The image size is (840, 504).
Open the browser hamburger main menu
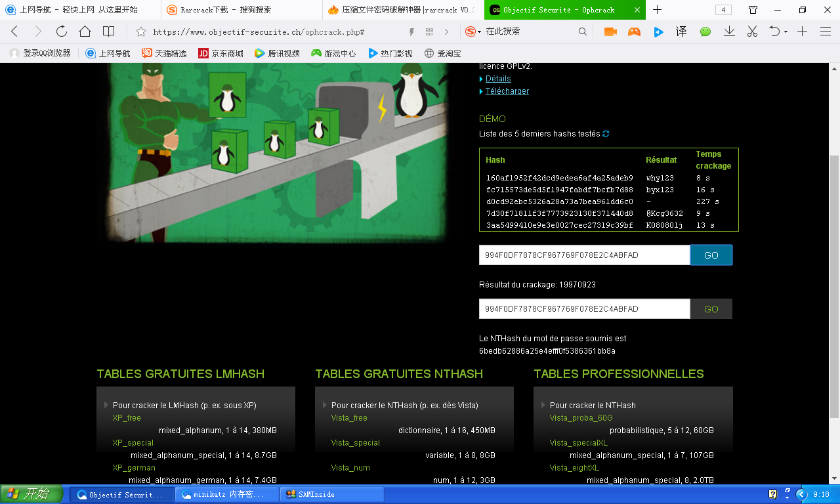pyautogui.click(x=826, y=31)
